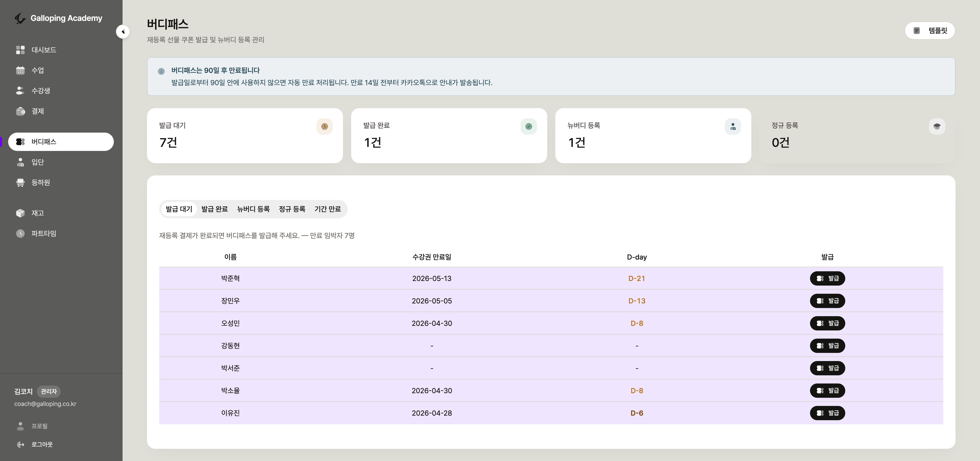
Task: Open the 수강생 sidebar menu item
Action: click(x=61, y=90)
